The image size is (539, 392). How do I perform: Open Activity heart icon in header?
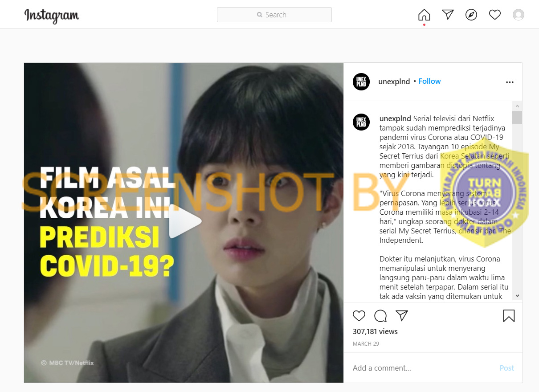tap(495, 15)
